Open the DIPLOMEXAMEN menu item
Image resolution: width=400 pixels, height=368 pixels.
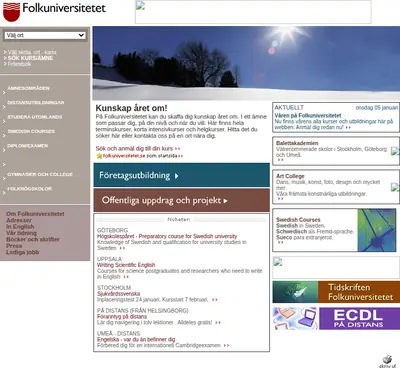pyautogui.click(x=28, y=146)
